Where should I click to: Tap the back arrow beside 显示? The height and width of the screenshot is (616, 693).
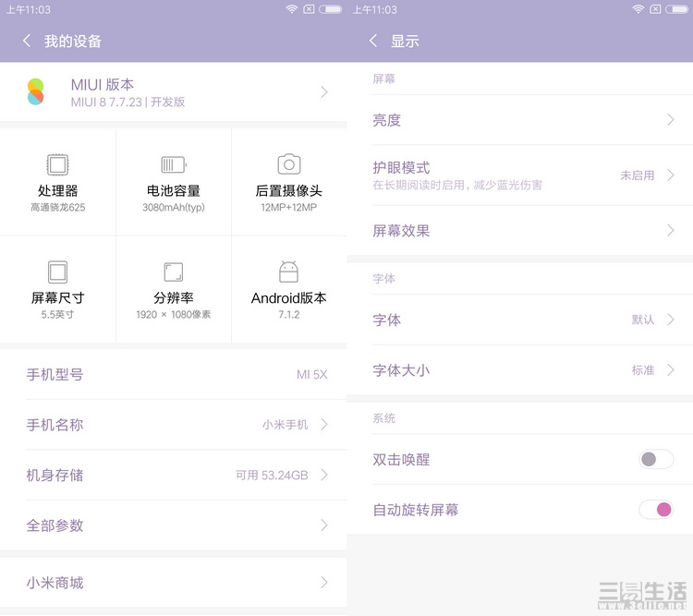coord(373,41)
